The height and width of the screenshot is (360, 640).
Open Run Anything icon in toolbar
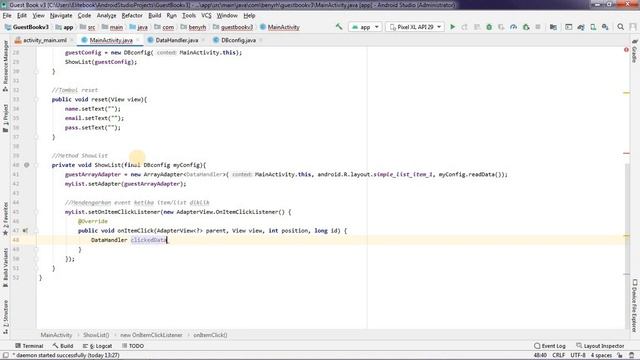pyautogui.click(x=569, y=27)
